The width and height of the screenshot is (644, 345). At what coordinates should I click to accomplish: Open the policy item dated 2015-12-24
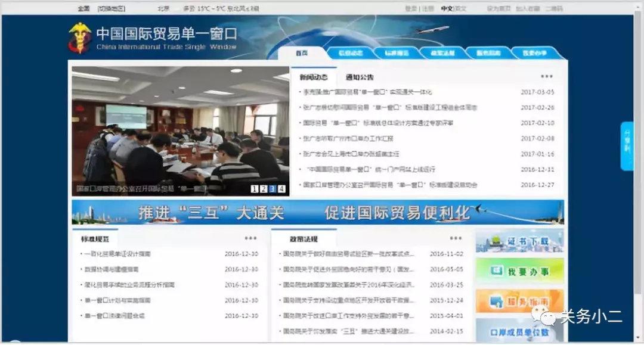tap(348, 300)
